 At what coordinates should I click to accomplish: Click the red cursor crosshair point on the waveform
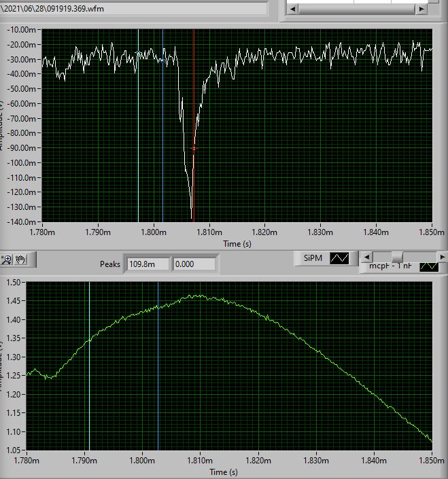pyautogui.click(x=194, y=149)
